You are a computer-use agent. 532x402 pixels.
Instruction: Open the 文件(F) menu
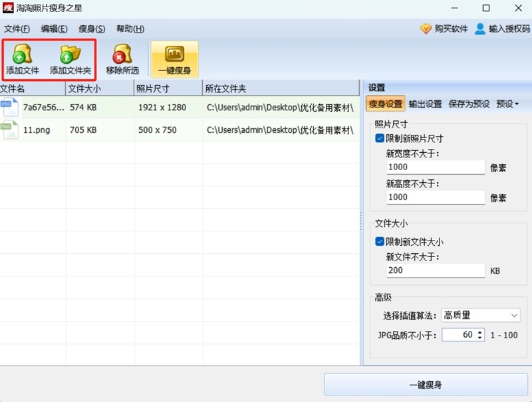[17, 29]
